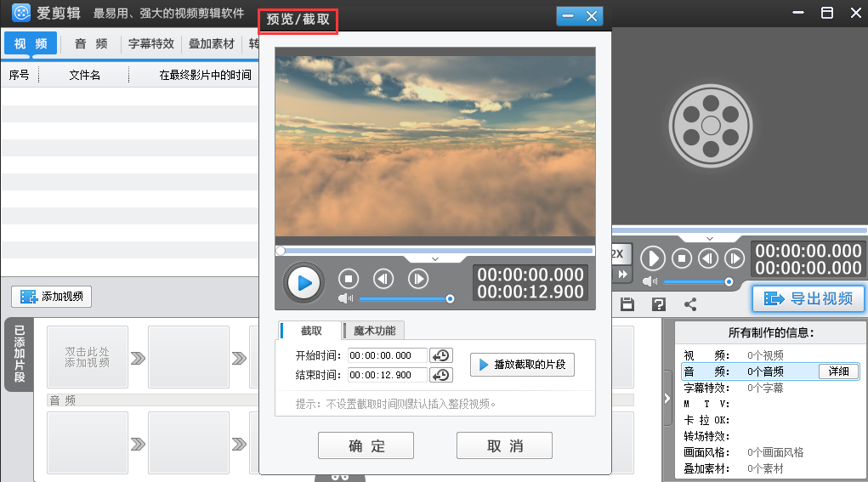Open help question mark icon
The height and width of the screenshot is (482, 868).
659,303
